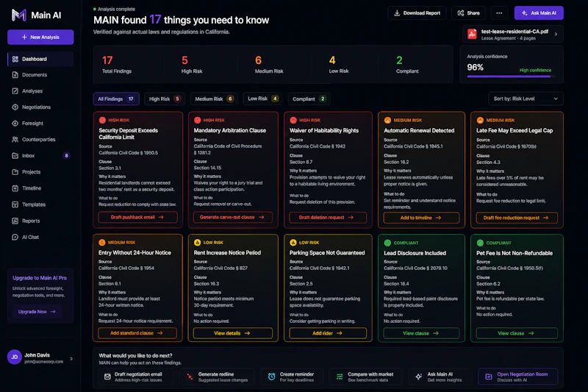This screenshot has height=392, width=588.
Task: Click Add standard clause button
Action: (x=137, y=333)
